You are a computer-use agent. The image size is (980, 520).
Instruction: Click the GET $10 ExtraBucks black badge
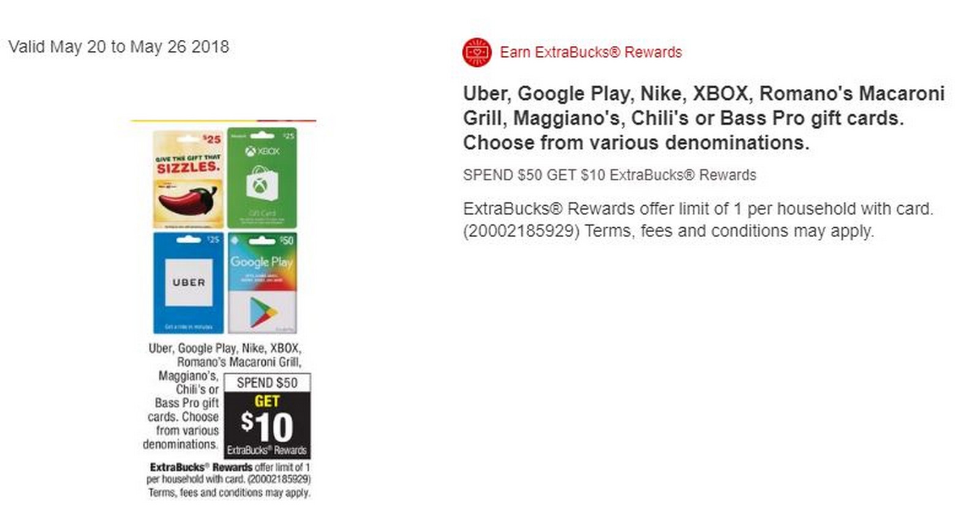coord(267,425)
